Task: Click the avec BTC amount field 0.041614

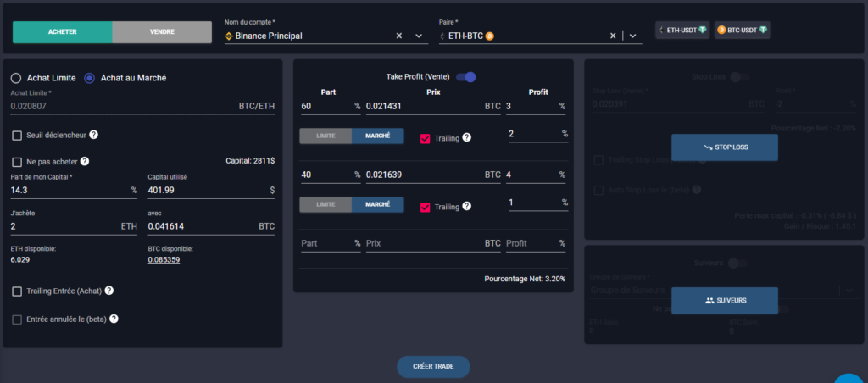Action: tap(211, 226)
